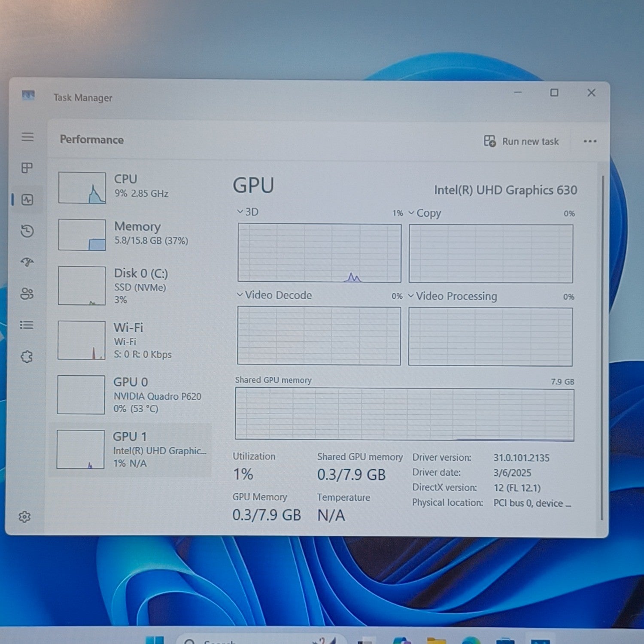The height and width of the screenshot is (644, 644).
Task: Open the hamburger navigation menu
Action: pos(27,137)
